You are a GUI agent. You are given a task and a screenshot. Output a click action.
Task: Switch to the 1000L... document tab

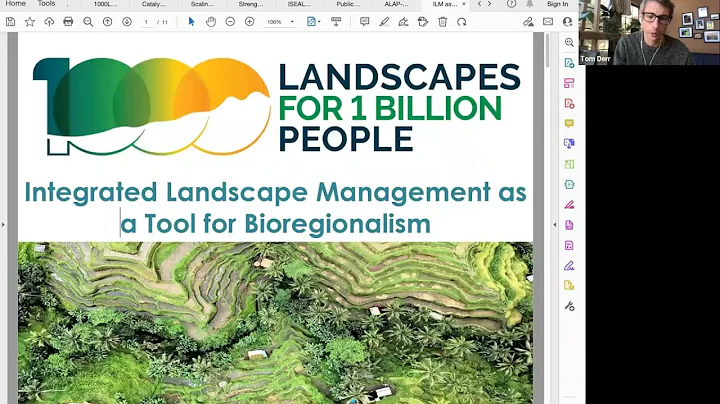[x=105, y=4]
